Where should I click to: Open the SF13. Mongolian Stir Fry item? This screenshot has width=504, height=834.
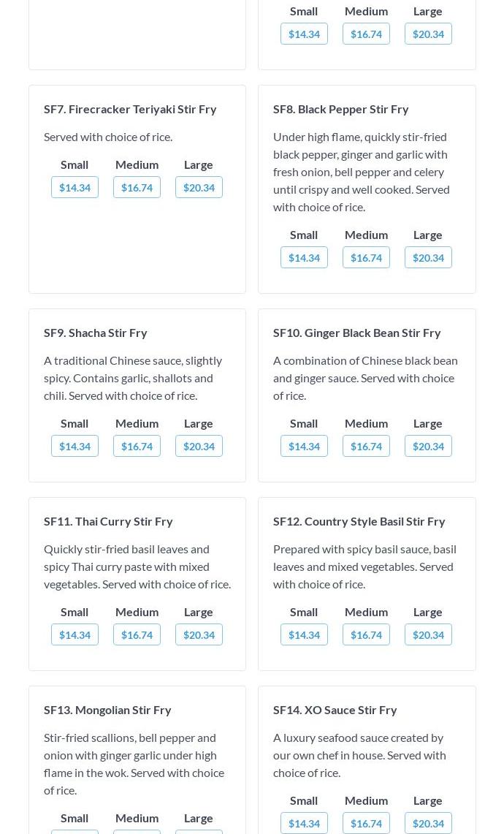pos(107,710)
